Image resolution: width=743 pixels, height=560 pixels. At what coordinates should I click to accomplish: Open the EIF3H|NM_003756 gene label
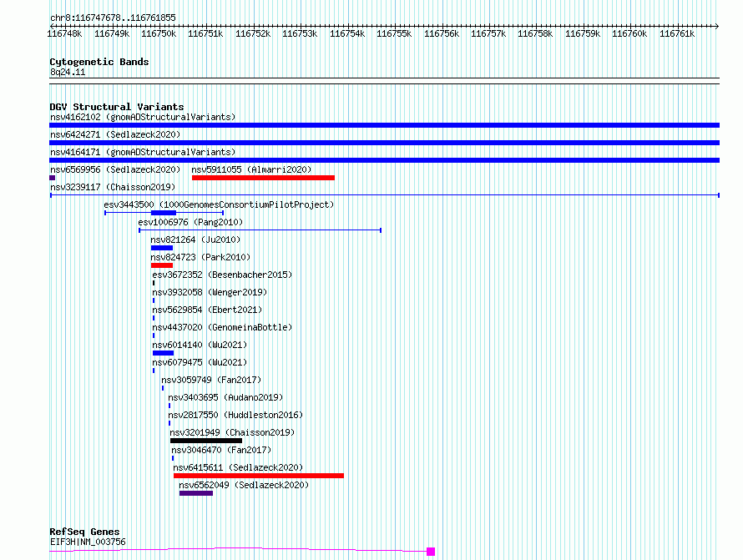click(x=88, y=542)
